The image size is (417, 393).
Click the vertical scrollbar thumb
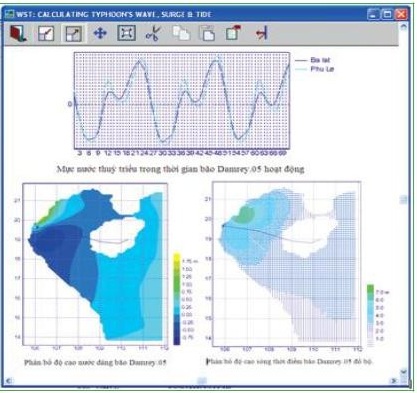coord(404,199)
